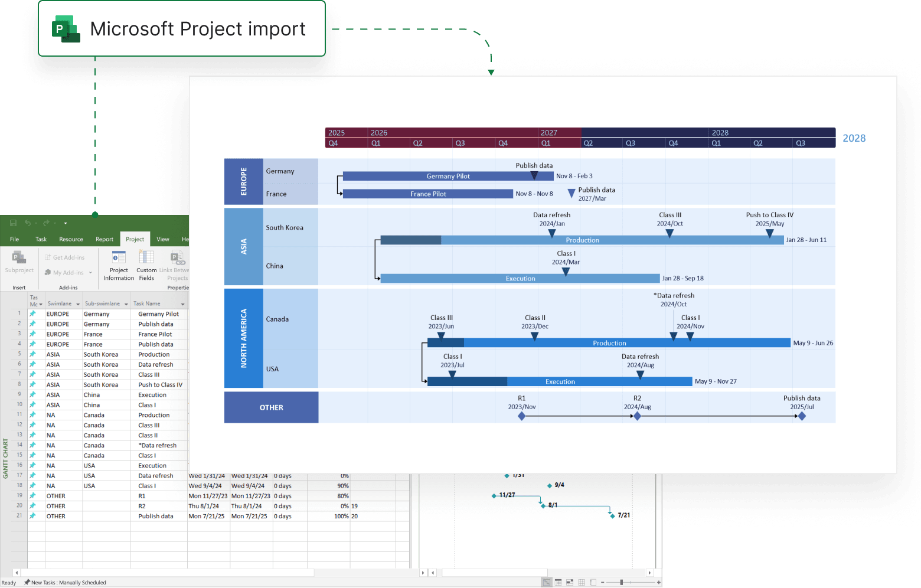Click the 9/4 milestone diamond in Gantt

[x=550, y=486]
